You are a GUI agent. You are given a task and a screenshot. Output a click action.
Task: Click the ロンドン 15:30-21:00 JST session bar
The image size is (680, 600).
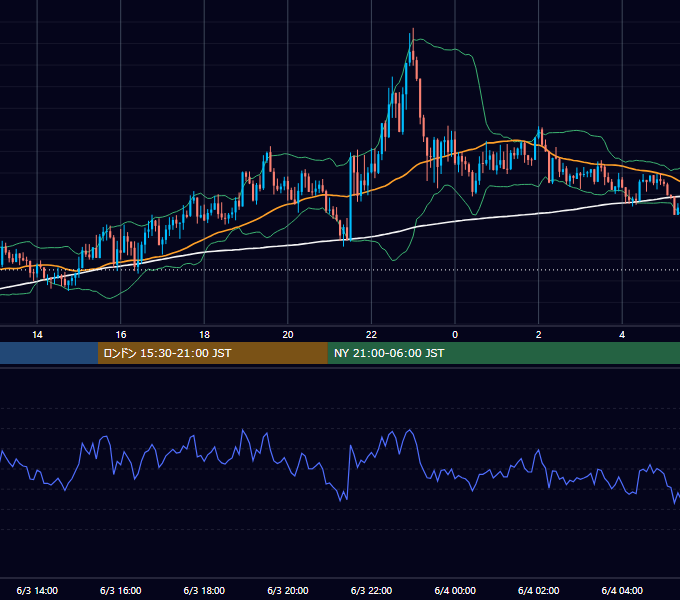pos(212,353)
